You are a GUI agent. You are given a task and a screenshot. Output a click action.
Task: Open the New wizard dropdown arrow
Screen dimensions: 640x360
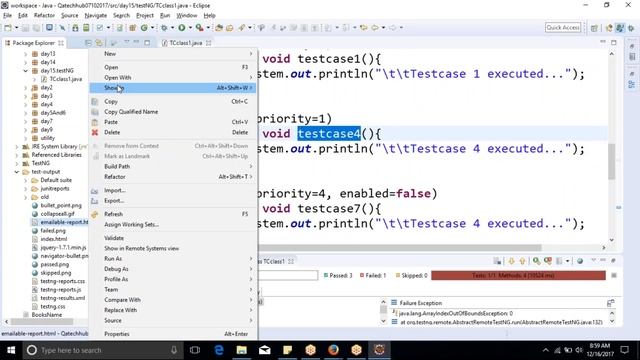pyautogui.click(x=16, y=28)
